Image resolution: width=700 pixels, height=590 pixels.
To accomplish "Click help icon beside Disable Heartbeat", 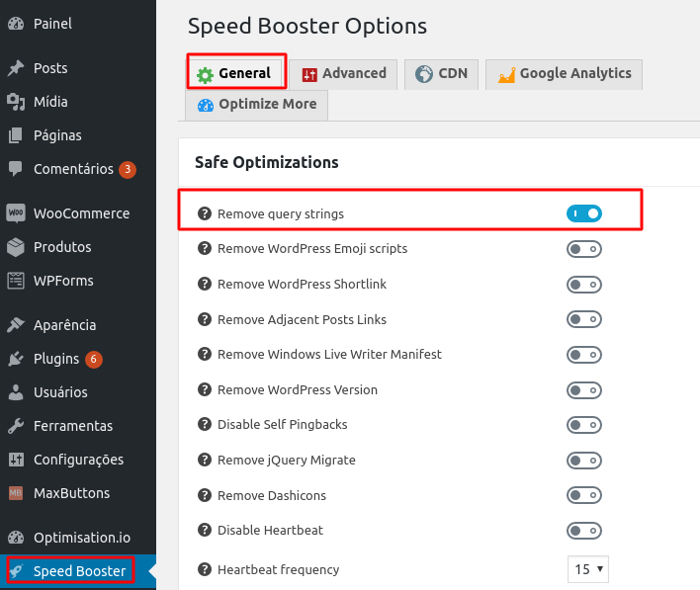I will [205, 530].
